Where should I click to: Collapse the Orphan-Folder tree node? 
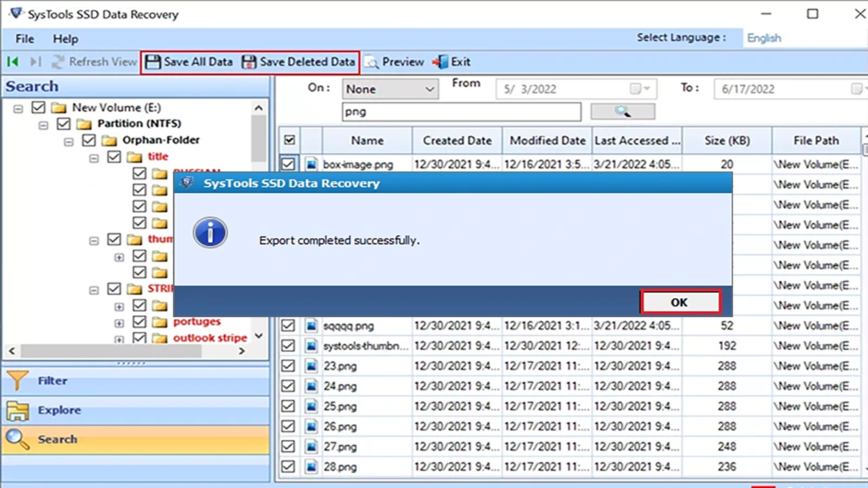click(x=68, y=141)
